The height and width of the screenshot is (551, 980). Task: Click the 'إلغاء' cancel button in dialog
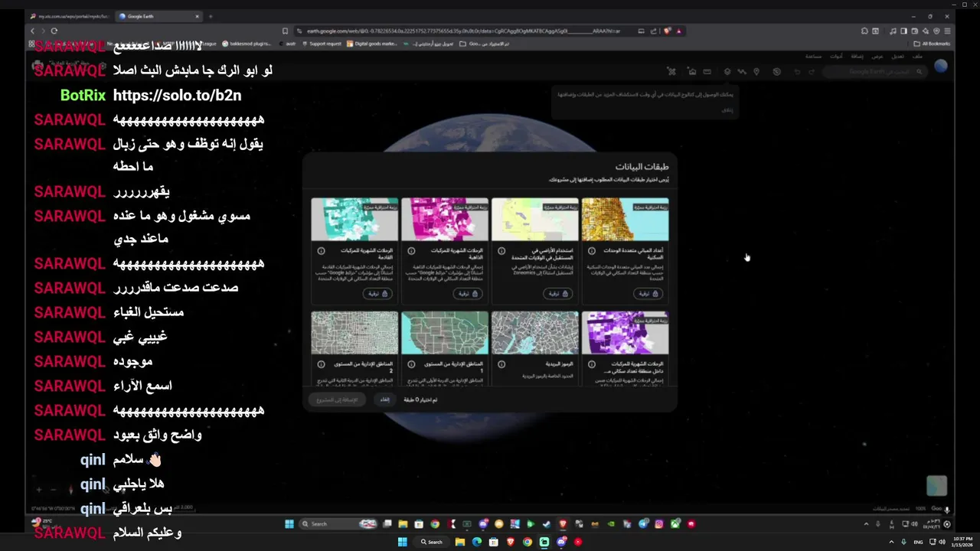386,399
